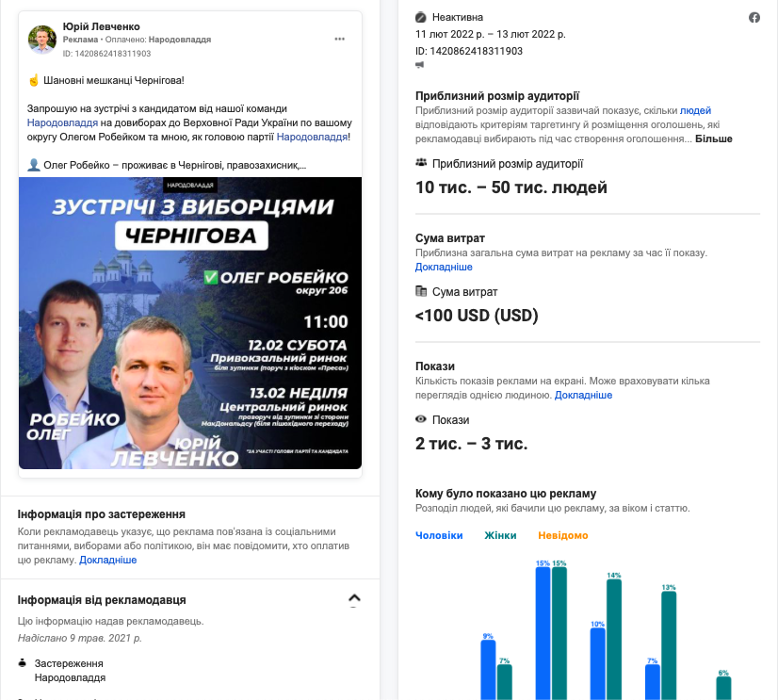Screen dimensions: 778x700
Task: Open Докладніше link under Сума витрат
Action: [x=444, y=267]
